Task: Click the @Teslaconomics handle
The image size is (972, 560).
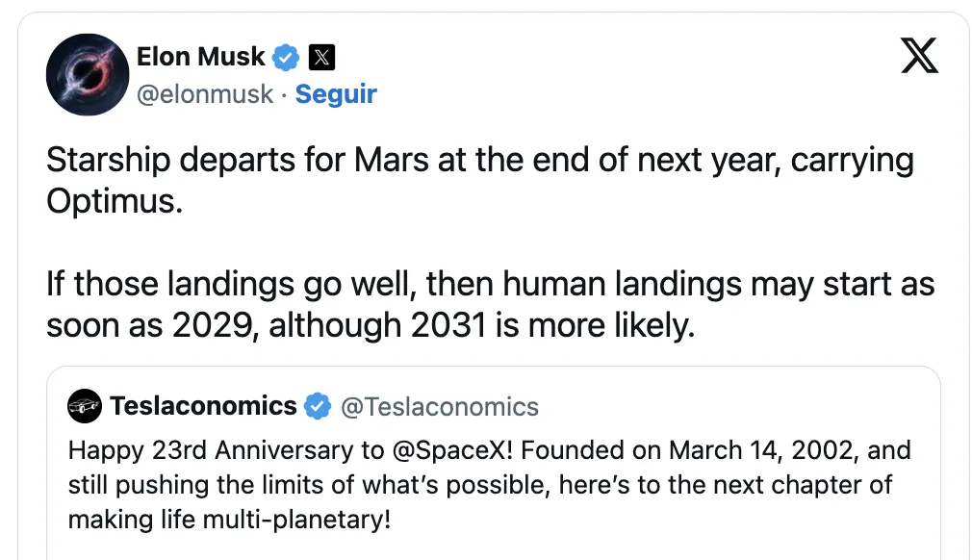Action: click(x=440, y=407)
